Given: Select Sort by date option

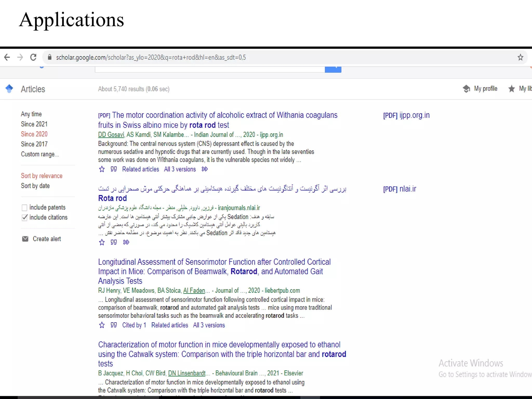Looking at the screenshot, I should click(x=35, y=186).
